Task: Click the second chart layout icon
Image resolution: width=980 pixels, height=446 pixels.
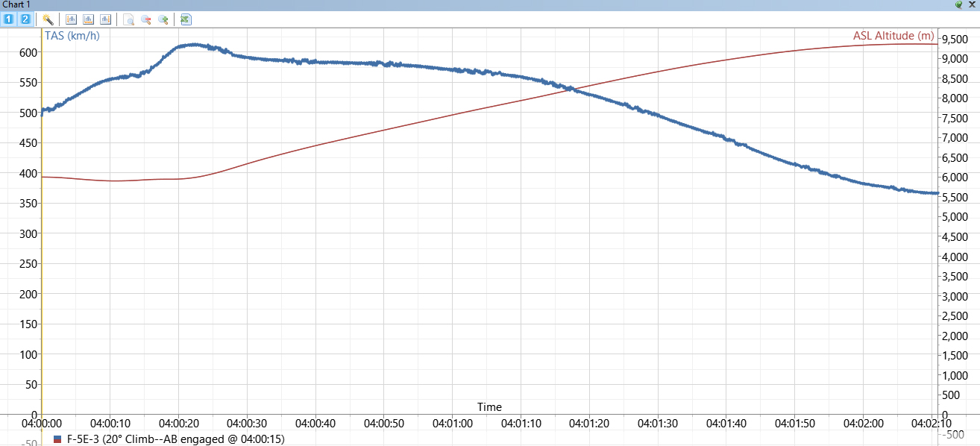Action: (x=88, y=19)
